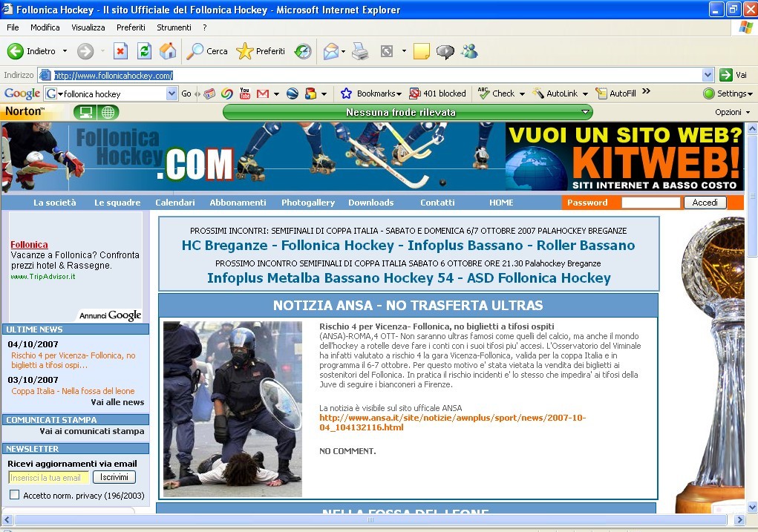Click the AutoLink toolbar button
The image size is (758, 532).
coord(555,93)
